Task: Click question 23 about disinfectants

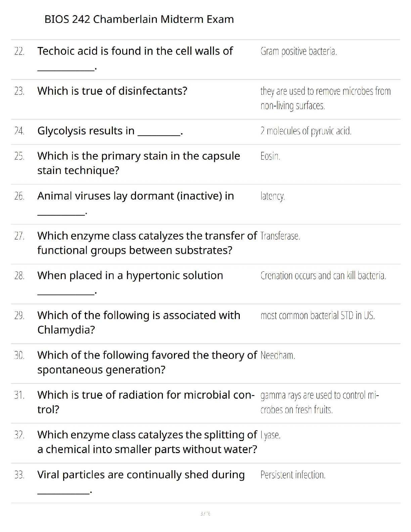Action: tap(112, 91)
